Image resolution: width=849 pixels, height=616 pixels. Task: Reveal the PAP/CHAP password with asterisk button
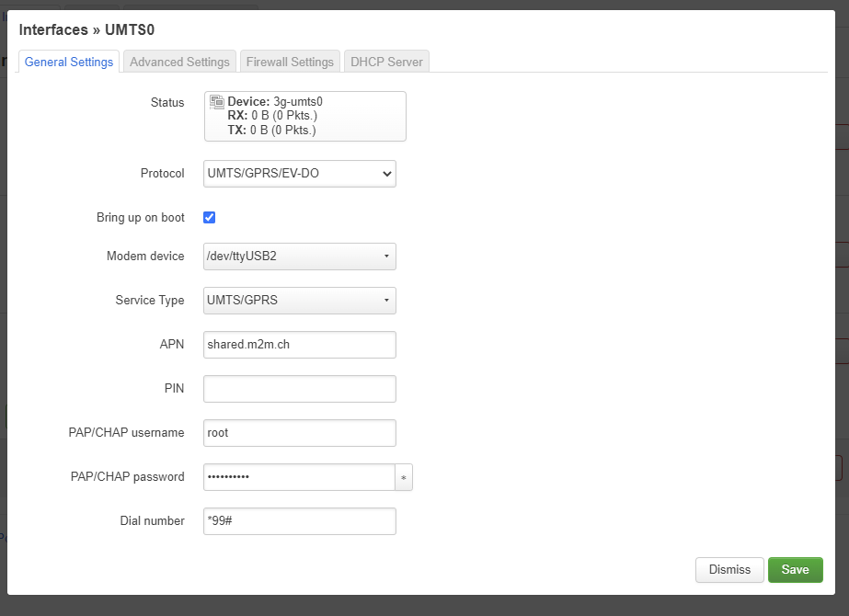tap(404, 477)
